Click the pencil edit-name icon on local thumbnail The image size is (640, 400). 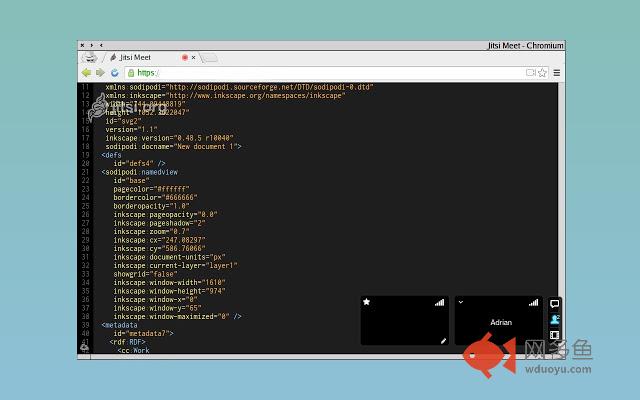443,341
